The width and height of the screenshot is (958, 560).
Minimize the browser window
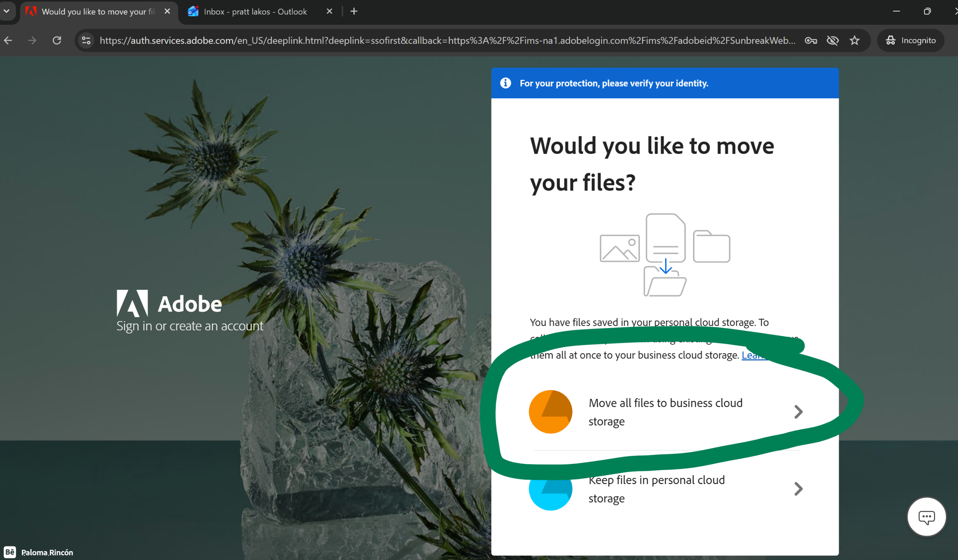pyautogui.click(x=896, y=12)
